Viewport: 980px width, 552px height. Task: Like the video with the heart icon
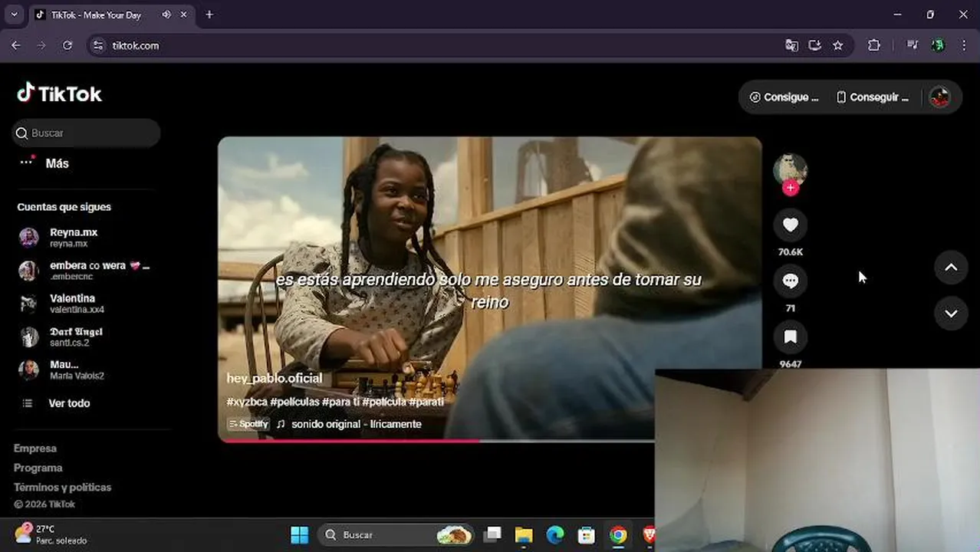790,225
